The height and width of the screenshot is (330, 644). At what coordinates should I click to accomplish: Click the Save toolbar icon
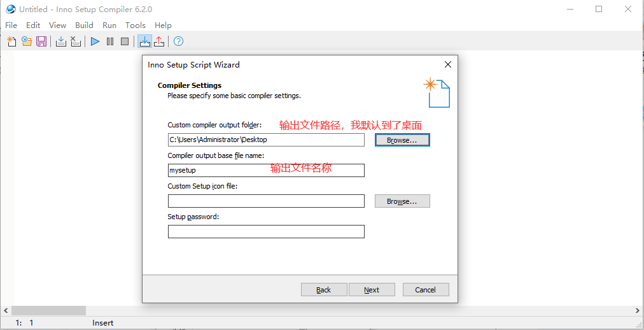point(41,41)
